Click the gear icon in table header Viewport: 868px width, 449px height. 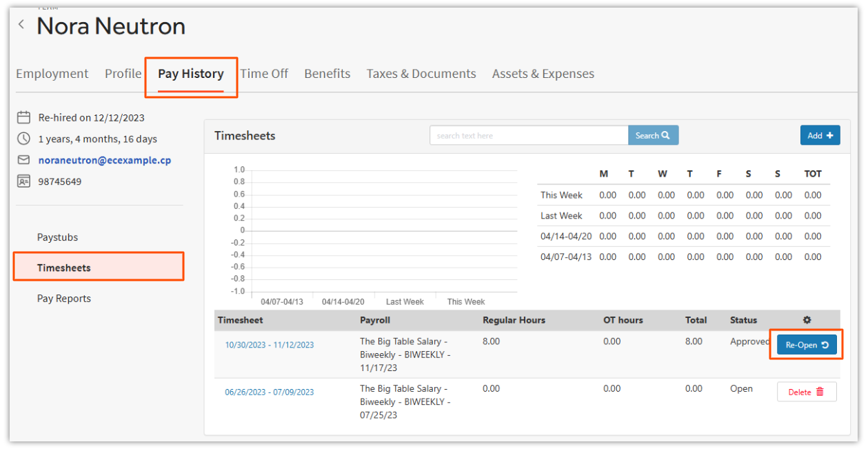tap(807, 320)
